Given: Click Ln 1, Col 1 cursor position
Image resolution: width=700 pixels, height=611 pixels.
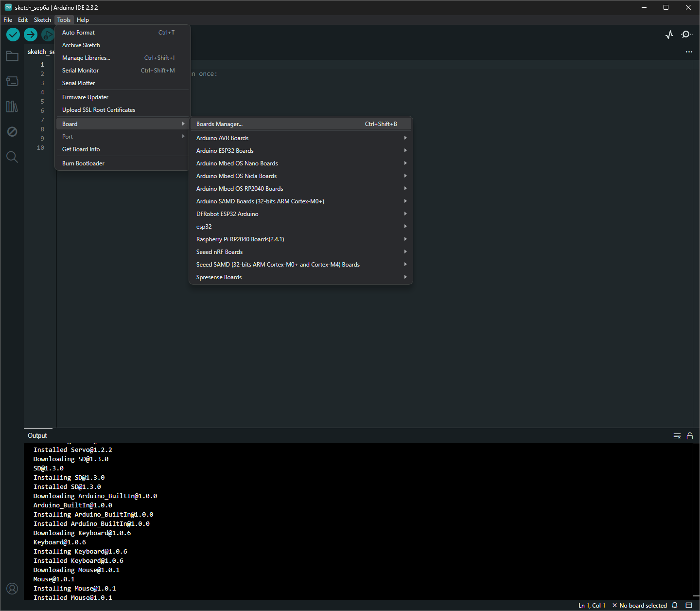Looking at the screenshot, I should [592, 606].
